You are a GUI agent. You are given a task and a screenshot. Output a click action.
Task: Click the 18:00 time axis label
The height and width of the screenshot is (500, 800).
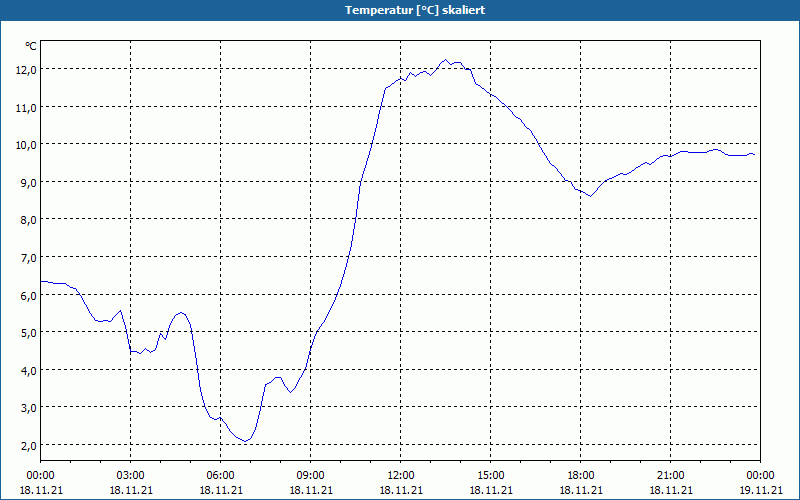(581, 476)
